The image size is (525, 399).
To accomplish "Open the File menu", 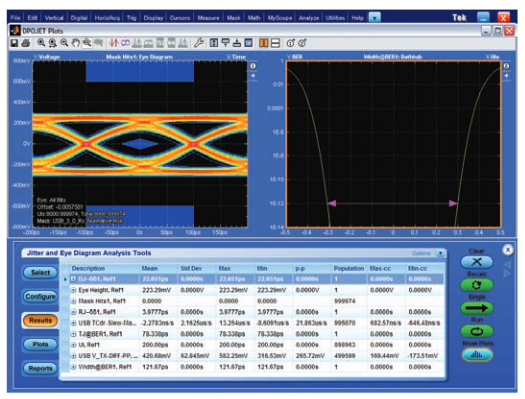I will tap(15, 18).
